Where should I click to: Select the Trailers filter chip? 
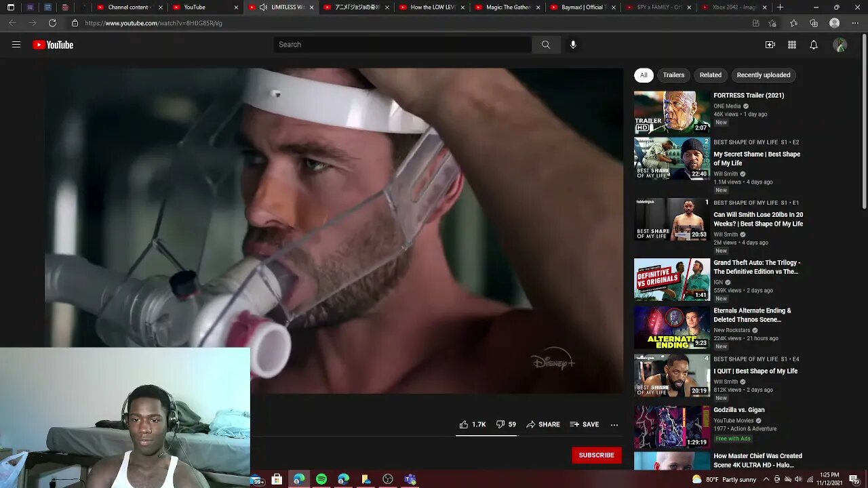pos(673,75)
